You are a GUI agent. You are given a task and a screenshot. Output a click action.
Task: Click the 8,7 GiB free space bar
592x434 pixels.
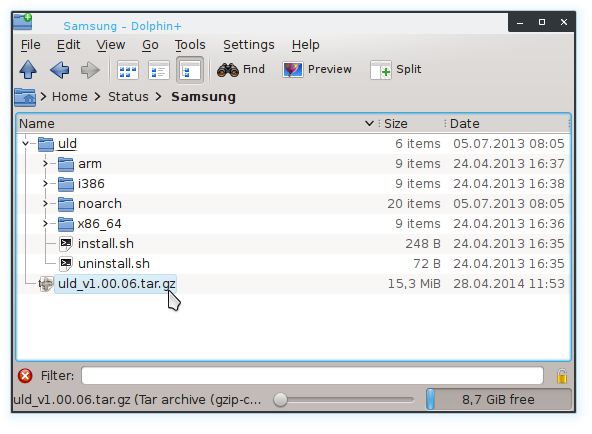[x=498, y=399]
